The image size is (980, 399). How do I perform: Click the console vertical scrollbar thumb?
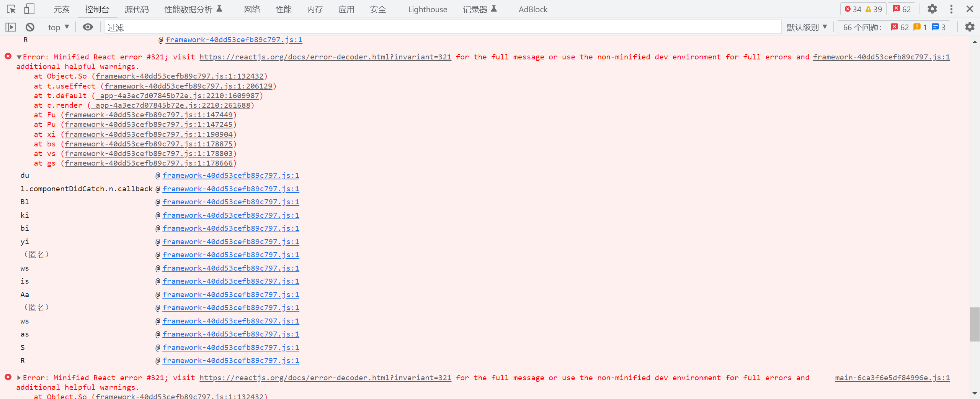point(975,324)
